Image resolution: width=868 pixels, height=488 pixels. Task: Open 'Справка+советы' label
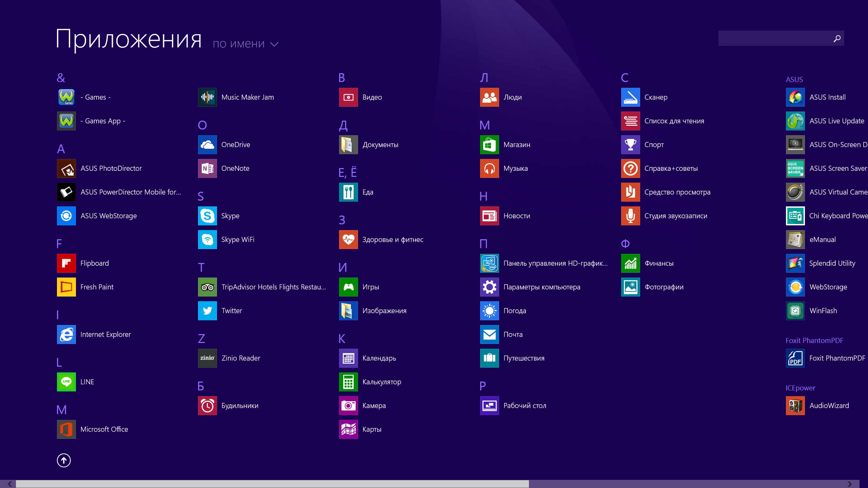pos(671,168)
